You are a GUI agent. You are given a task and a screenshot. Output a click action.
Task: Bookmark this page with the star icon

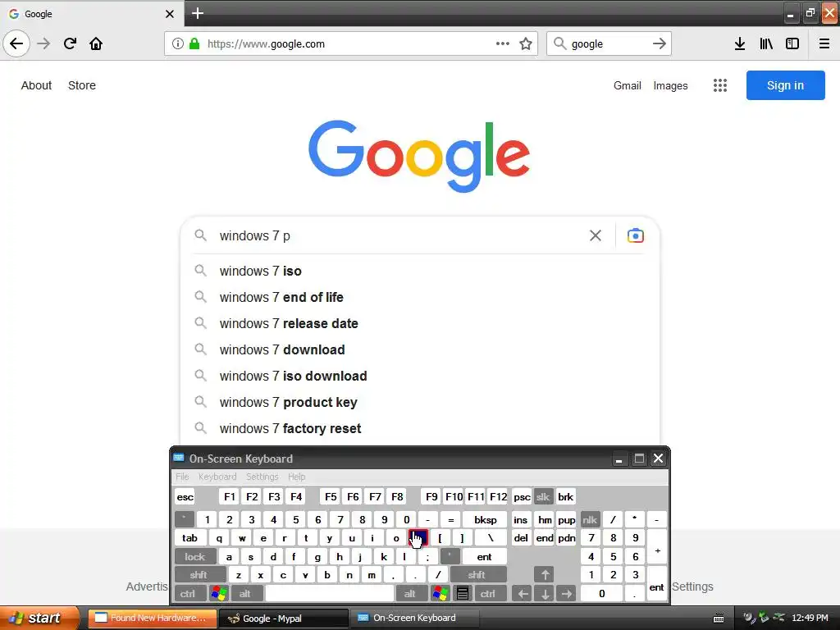click(526, 43)
